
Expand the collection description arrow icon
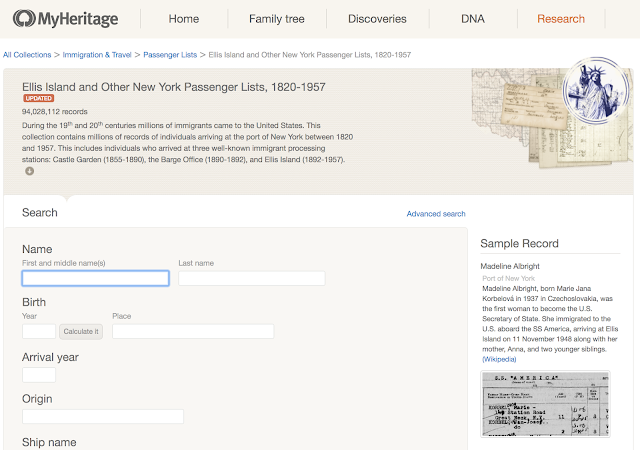[x=29, y=171]
